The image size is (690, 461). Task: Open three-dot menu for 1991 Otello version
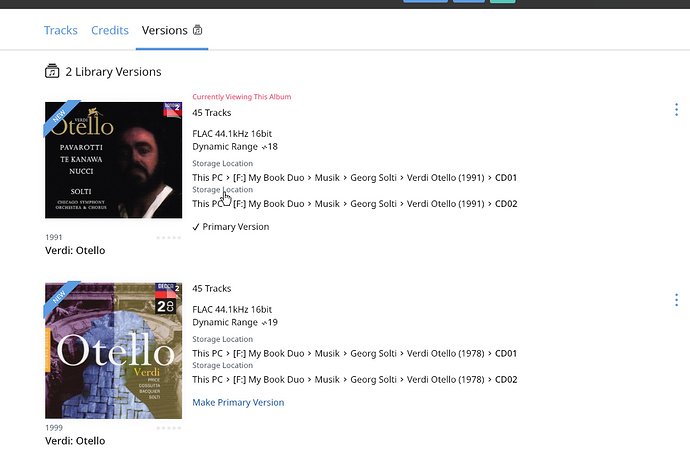(676, 110)
